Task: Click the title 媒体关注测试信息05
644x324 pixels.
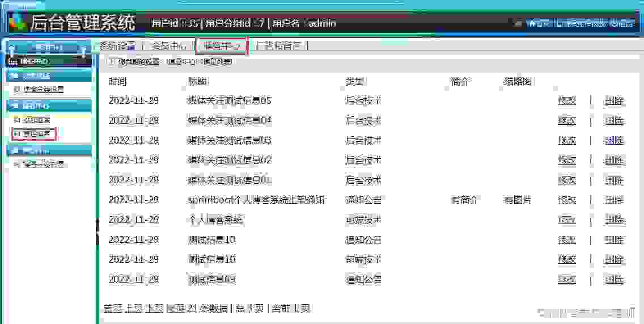Action: click(x=229, y=100)
